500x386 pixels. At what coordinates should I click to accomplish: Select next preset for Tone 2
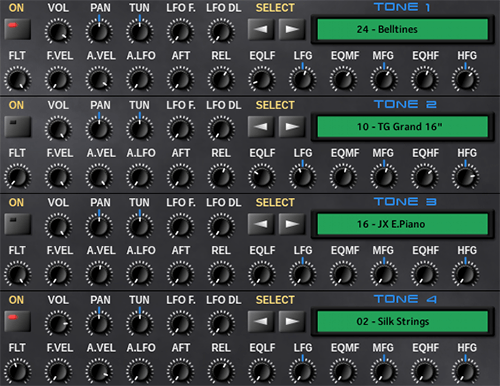click(292, 127)
